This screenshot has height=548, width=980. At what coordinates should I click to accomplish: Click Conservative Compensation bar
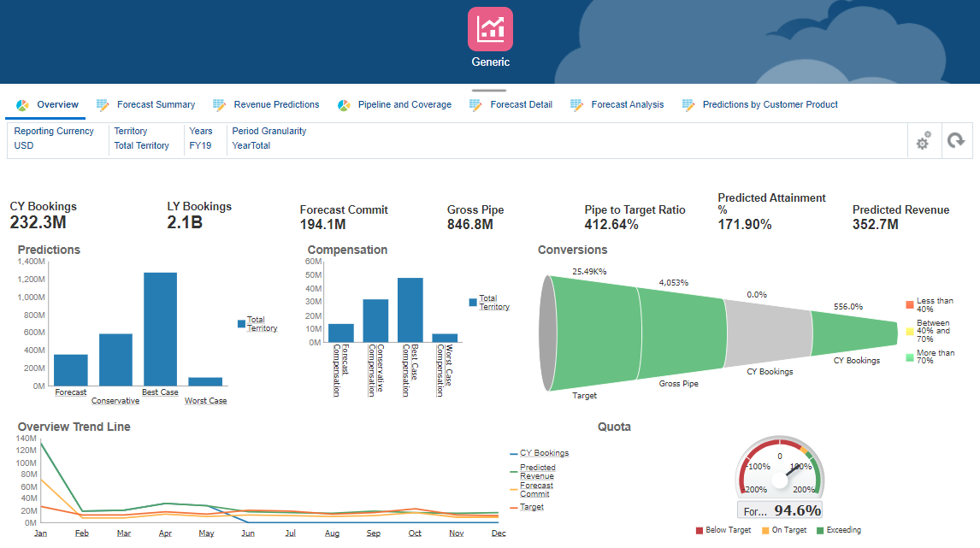point(375,321)
